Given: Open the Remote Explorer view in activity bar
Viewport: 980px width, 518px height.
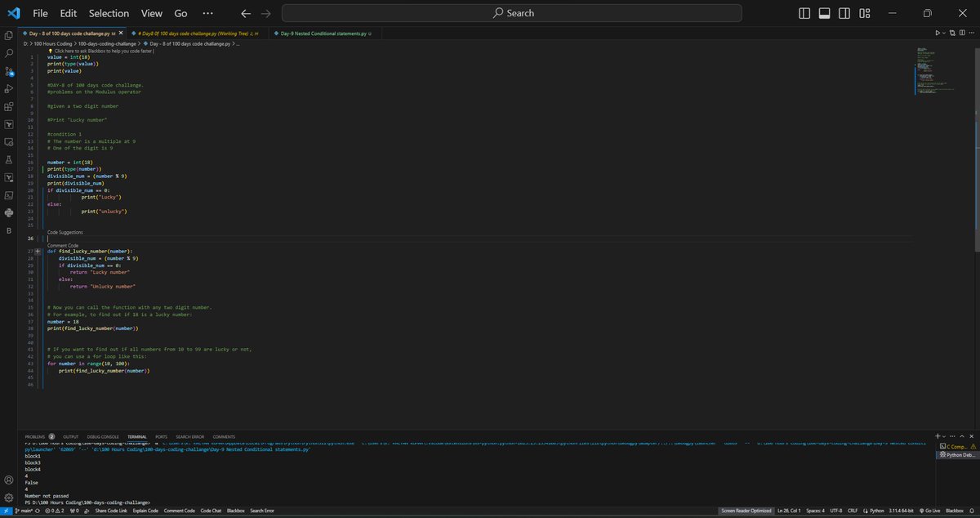Looking at the screenshot, I should point(9,141).
